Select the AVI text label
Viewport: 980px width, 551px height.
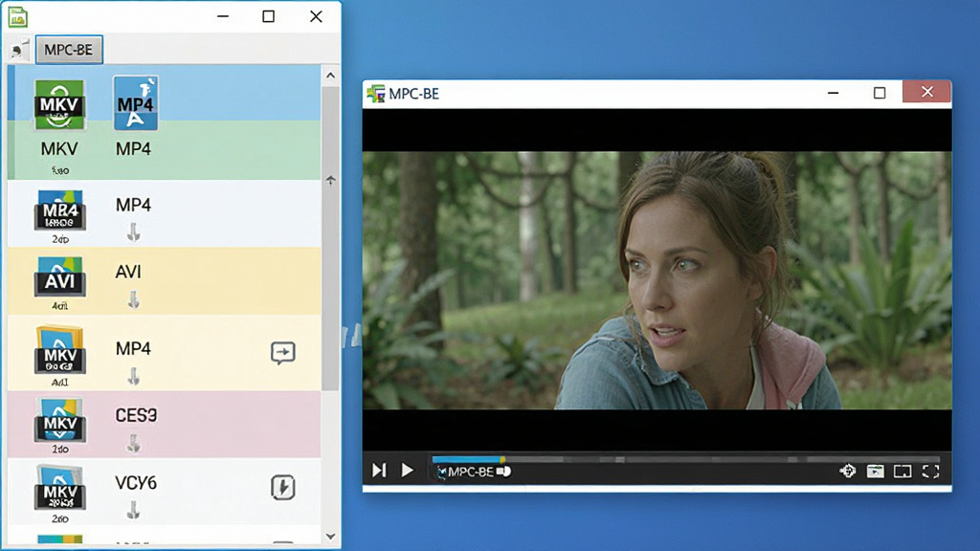coord(128,272)
